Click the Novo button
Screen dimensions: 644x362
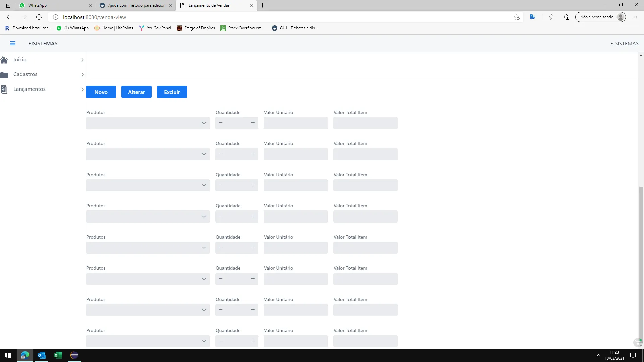tap(101, 92)
